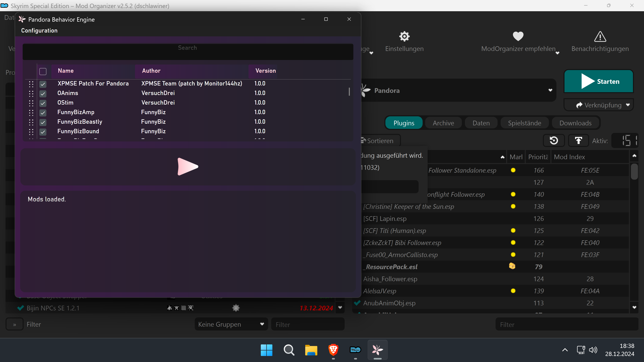
Task: Click the restore backup icon beside Aktiv
Action: point(554,141)
